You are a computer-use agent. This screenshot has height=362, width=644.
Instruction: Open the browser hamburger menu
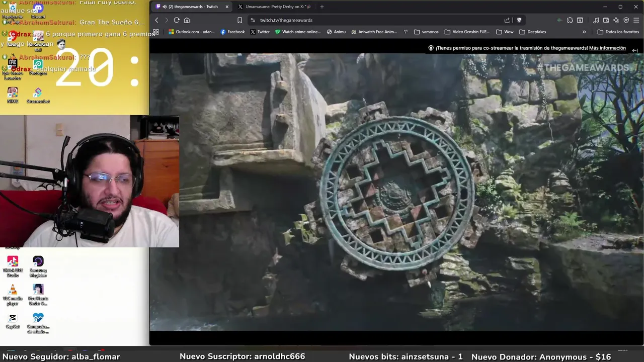[x=636, y=20]
